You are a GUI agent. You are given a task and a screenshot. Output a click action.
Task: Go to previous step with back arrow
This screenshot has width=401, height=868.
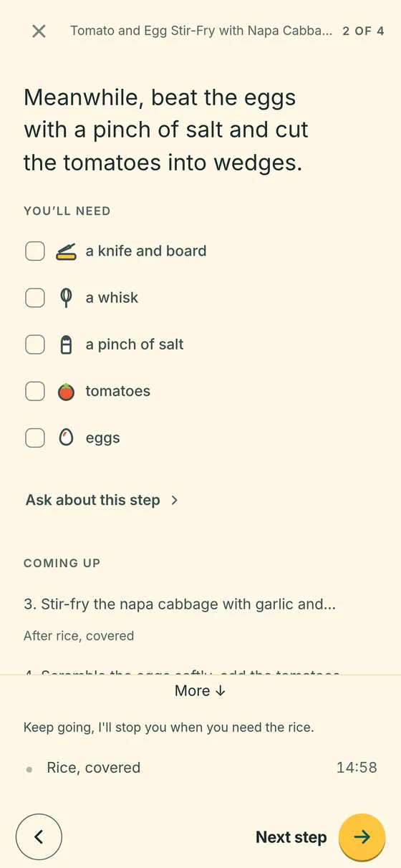(39, 836)
